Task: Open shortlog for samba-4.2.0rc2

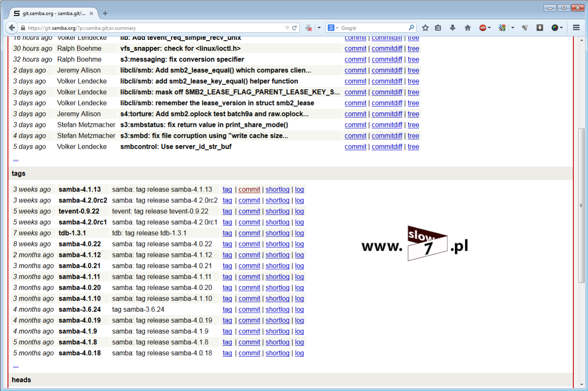Action: pyautogui.click(x=277, y=200)
